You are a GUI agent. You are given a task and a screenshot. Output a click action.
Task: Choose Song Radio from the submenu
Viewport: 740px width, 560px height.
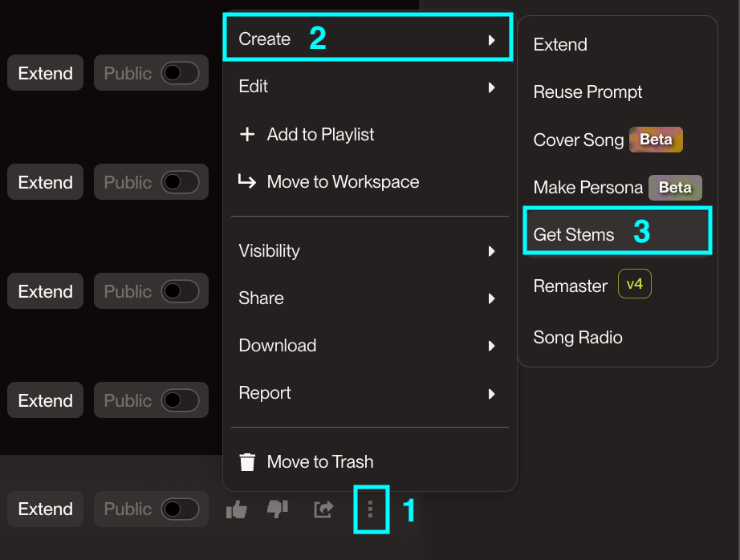coord(578,338)
